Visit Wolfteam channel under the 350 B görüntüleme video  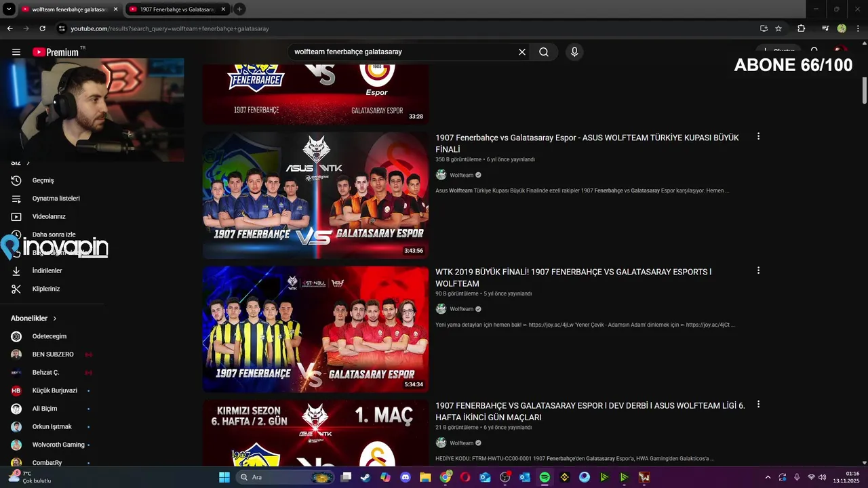click(462, 175)
